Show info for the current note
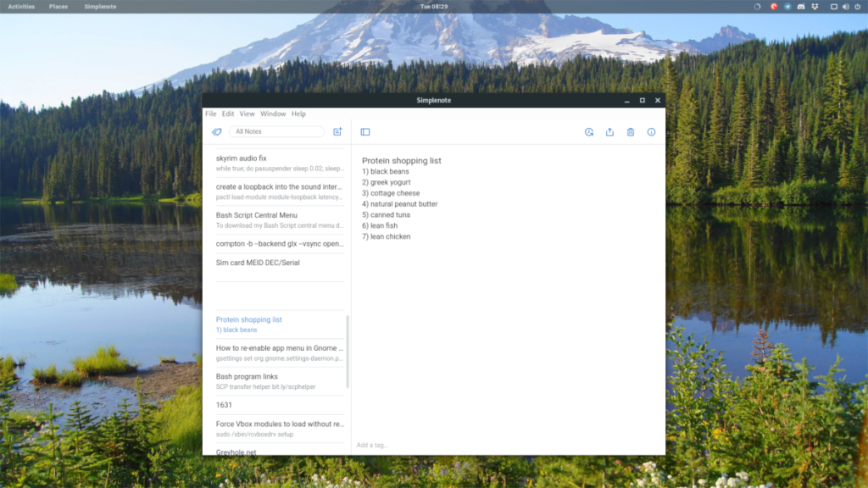 pos(650,132)
